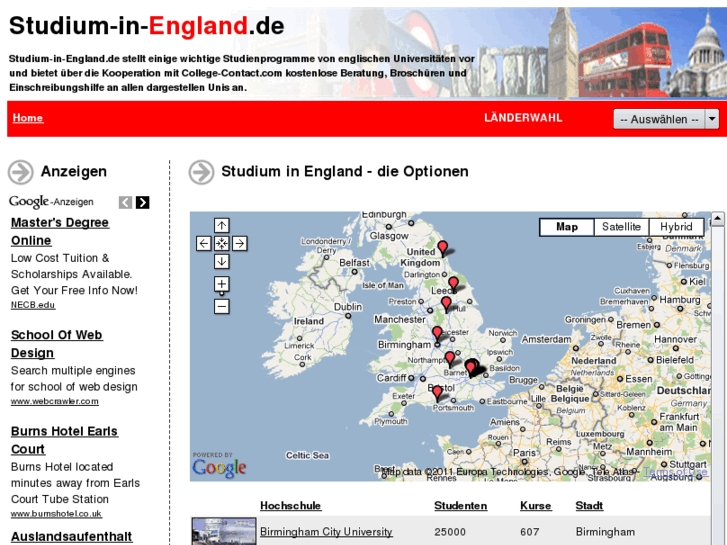The height and width of the screenshot is (545, 727).
Task: Switch map to Map view
Action: [x=567, y=227]
